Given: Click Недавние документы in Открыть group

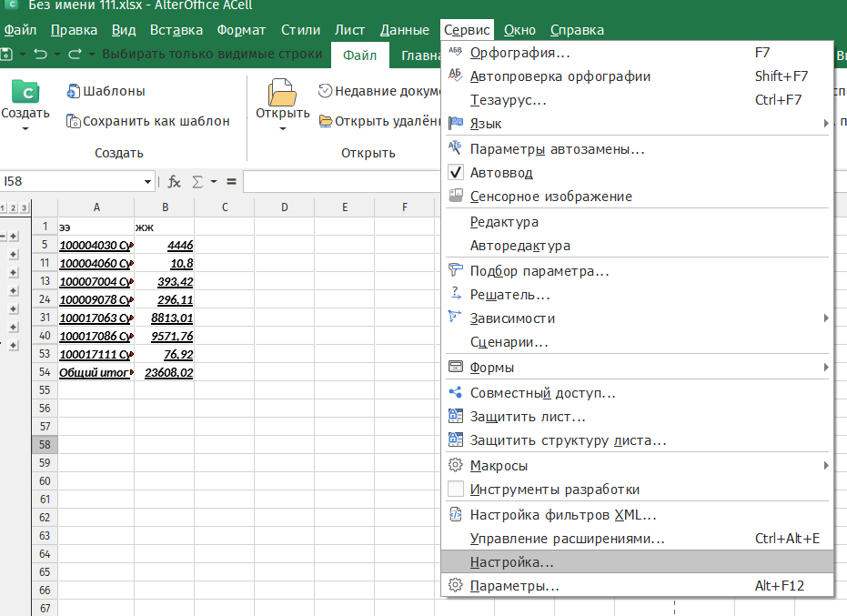Looking at the screenshot, I should click(380, 91).
